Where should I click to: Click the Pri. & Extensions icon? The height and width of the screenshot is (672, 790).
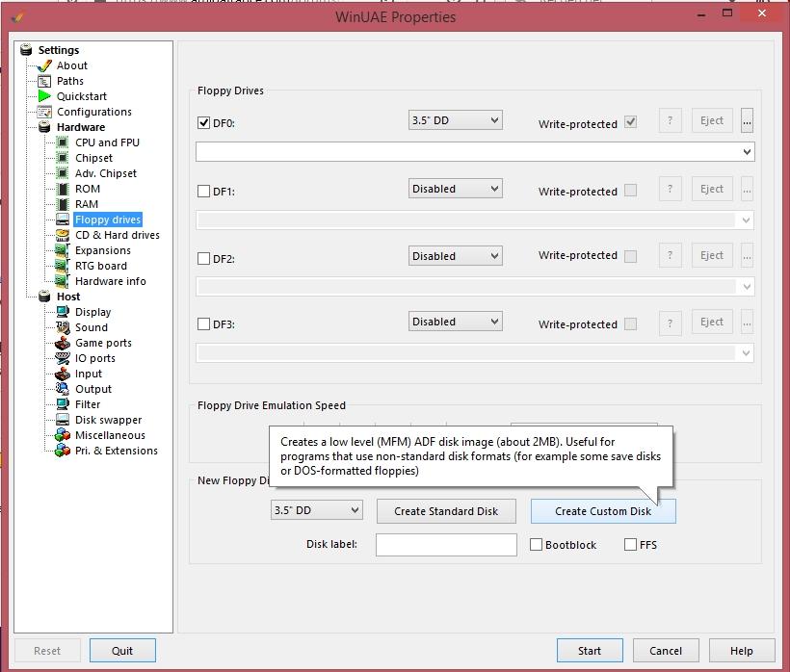click(63, 451)
